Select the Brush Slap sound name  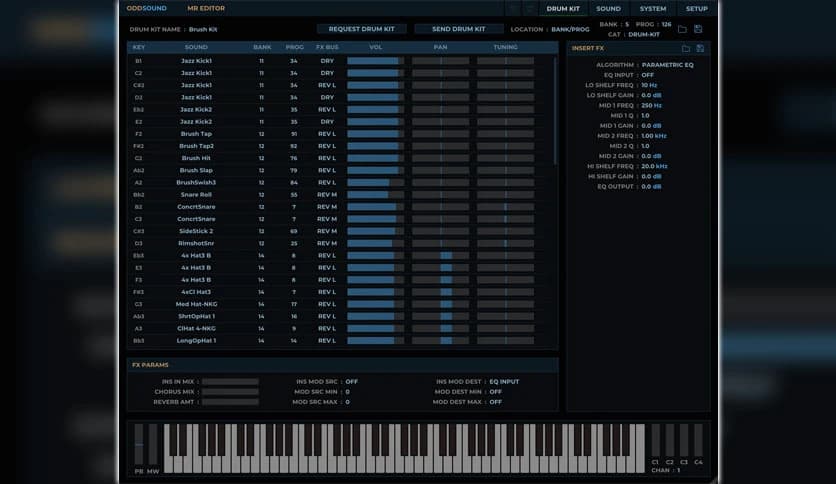[x=196, y=171]
